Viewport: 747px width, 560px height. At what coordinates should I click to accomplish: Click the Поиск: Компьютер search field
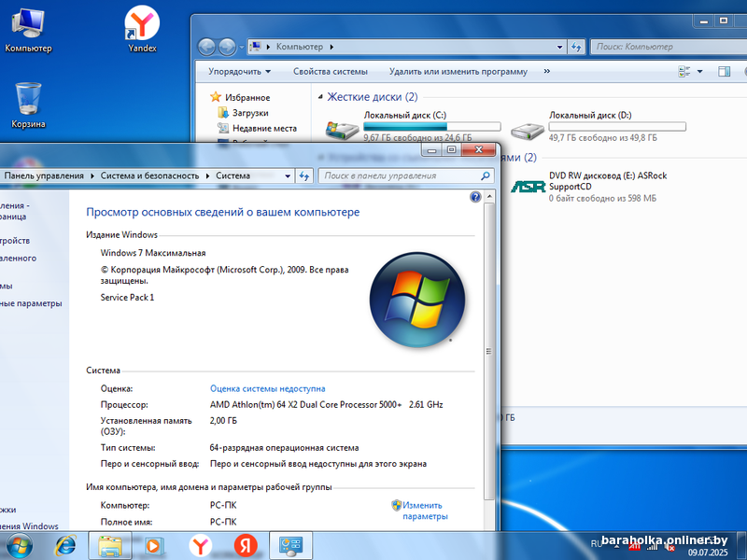[668, 47]
